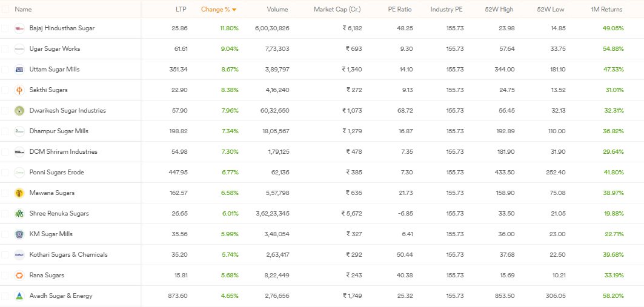Image resolution: width=644 pixels, height=307 pixels.
Task: Click PE ratio value 68.72
Action: point(406,110)
